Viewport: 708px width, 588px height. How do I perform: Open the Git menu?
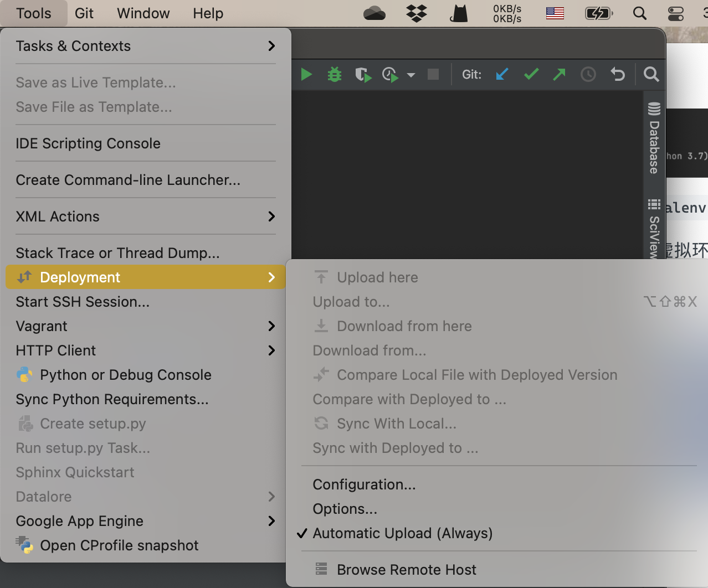[84, 13]
